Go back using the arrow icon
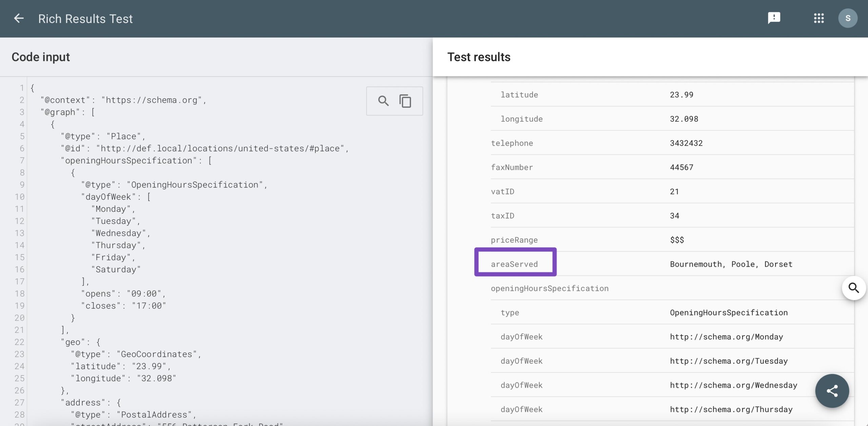868x426 pixels. point(19,18)
